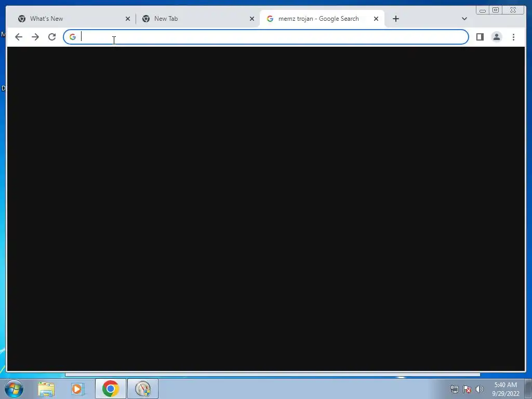Image resolution: width=532 pixels, height=399 pixels.
Task: Click the Chrome taskbar icon
Action: [110, 389]
